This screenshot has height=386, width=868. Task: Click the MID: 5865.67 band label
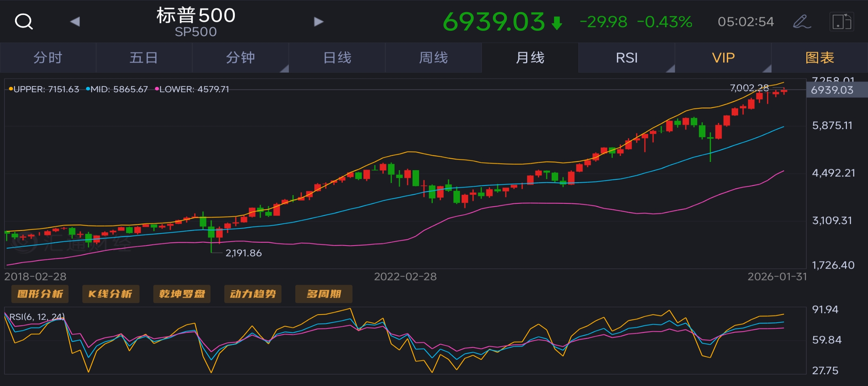click(117, 89)
